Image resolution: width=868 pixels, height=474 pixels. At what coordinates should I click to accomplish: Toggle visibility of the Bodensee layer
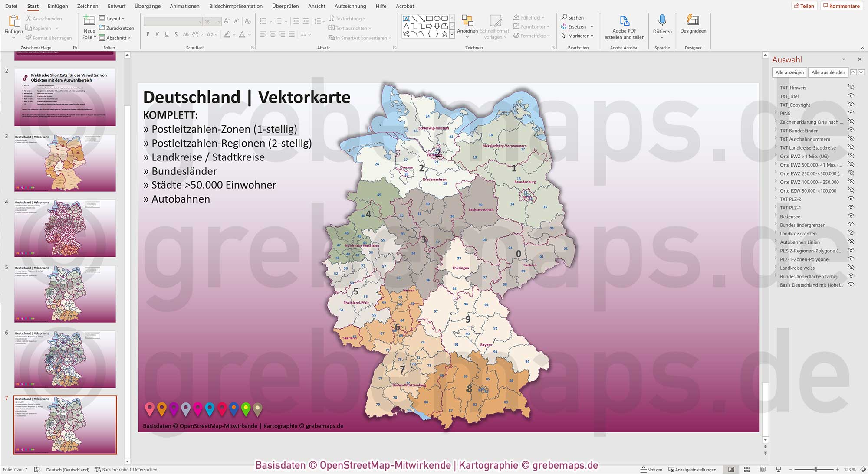[851, 216]
